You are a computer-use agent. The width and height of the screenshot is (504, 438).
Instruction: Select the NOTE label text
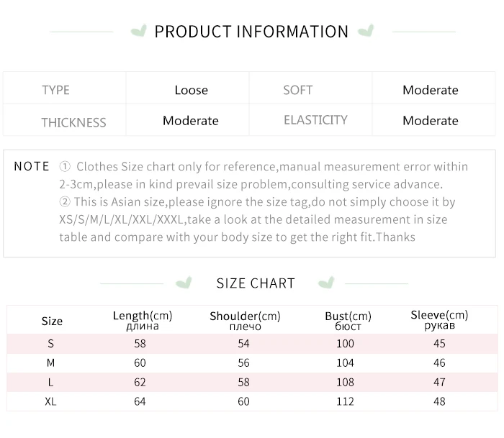point(32,166)
